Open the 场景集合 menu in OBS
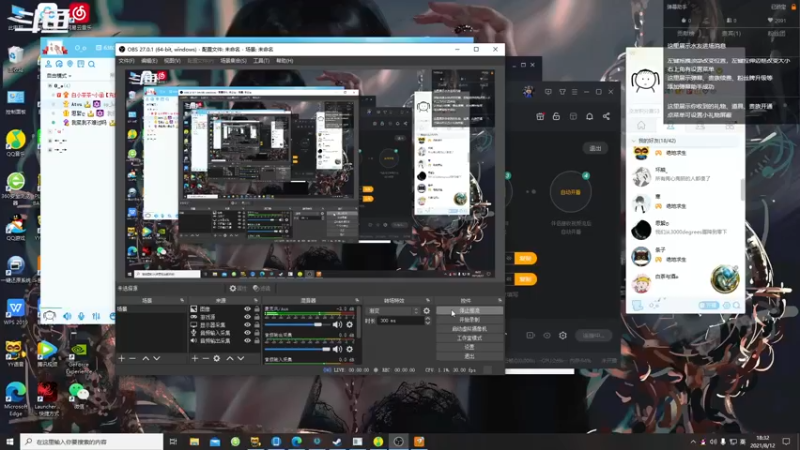The image size is (800, 450). (233, 61)
